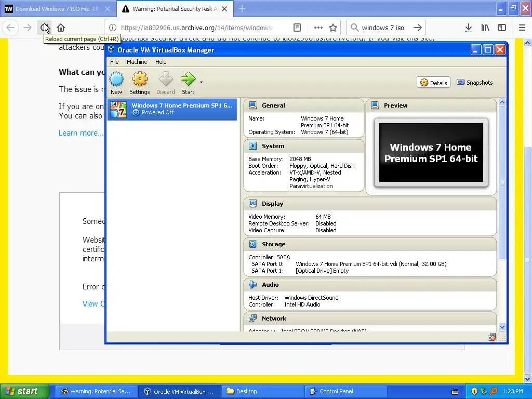Click site information icon in address bar
Image resolution: width=532 pixels, height=399 pixels.
(113, 28)
